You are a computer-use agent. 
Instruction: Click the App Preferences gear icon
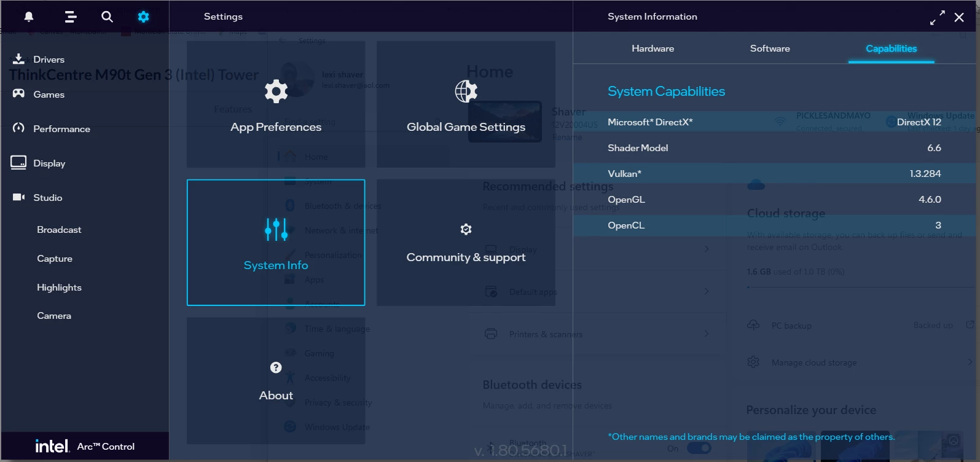(x=276, y=91)
